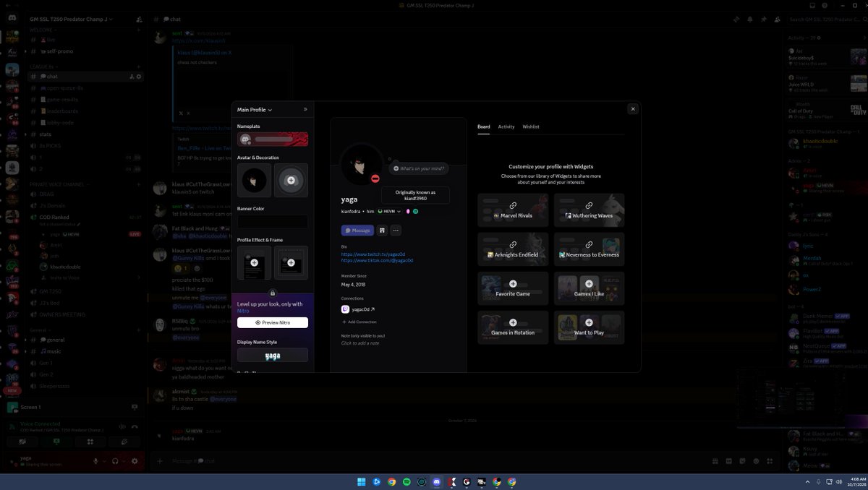868x490 pixels.
Task: Link the Wuthering Waves widget
Action: click(589, 210)
